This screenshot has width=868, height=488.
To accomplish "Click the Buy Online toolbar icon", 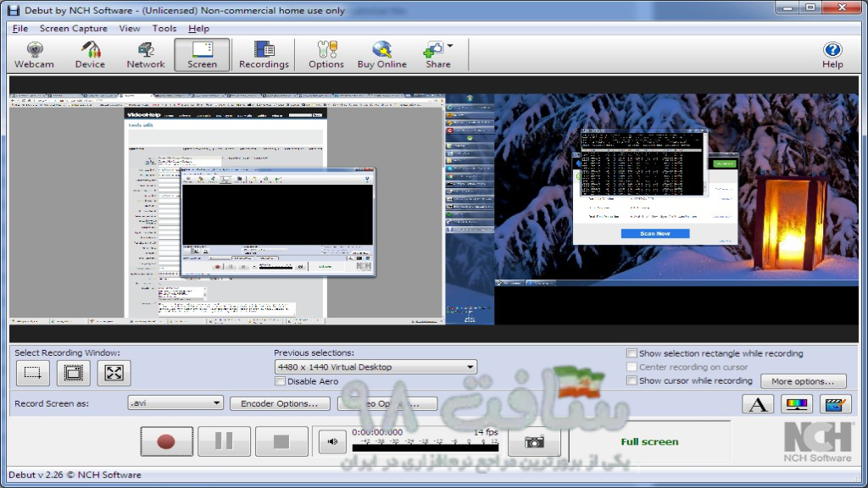I will (382, 55).
